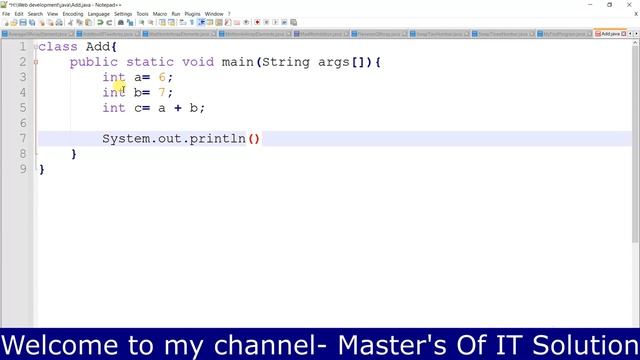
Task: Toggle synchronized horizontal scrolling icon
Action: 171,22
